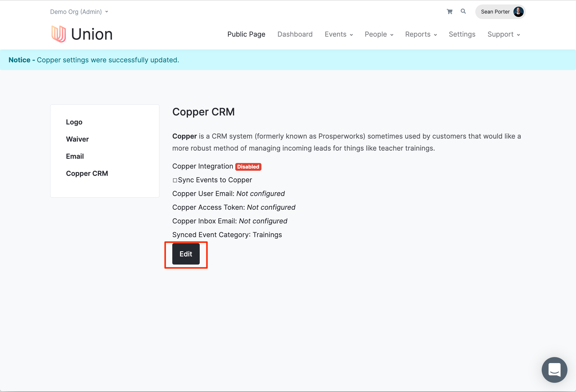576x392 pixels.
Task: Expand the Events menu
Action: pos(339,34)
